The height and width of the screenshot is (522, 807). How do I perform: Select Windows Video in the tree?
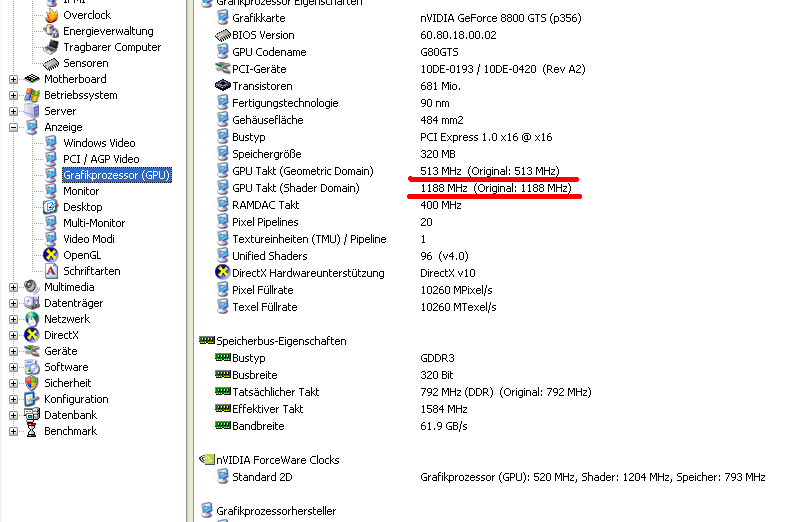click(x=99, y=143)
